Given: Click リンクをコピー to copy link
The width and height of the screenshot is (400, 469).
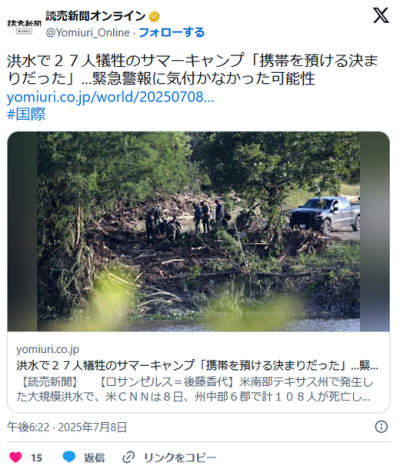Looking at the screenshot, I should point(180,458).
